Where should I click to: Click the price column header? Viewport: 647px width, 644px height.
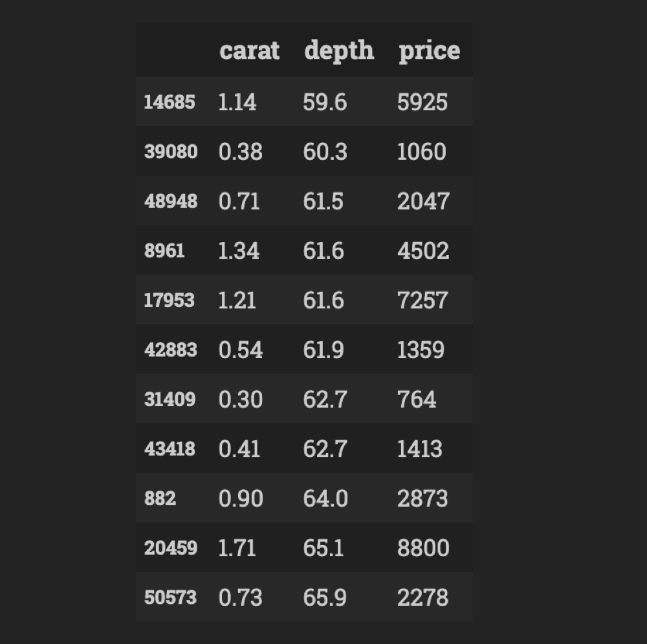pos(429,52)
